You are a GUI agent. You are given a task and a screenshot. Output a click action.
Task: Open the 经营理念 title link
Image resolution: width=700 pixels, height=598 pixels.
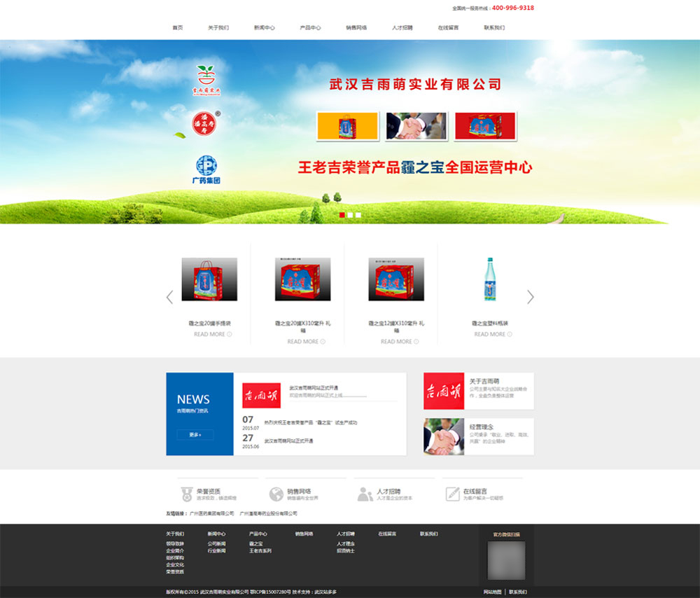pos(482,427)
